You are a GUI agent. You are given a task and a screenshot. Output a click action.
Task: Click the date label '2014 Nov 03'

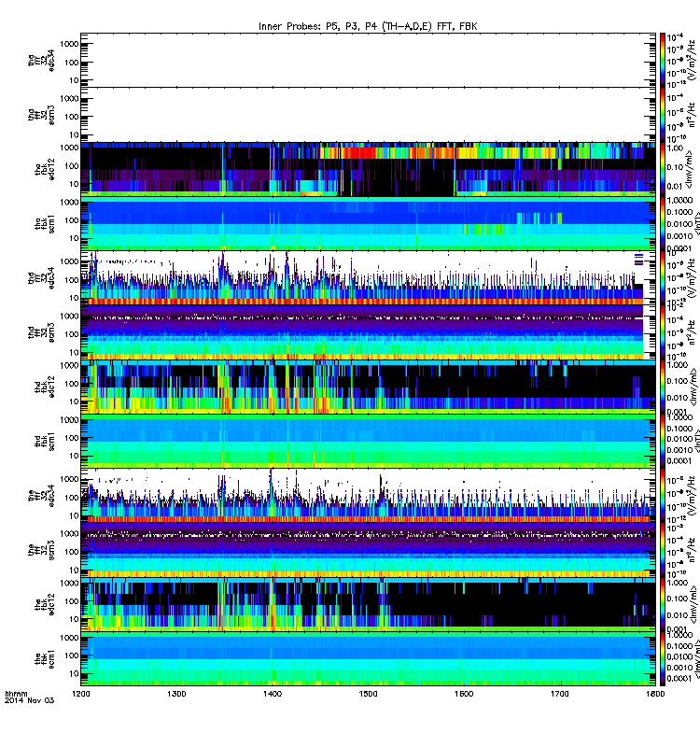point(30,700)
